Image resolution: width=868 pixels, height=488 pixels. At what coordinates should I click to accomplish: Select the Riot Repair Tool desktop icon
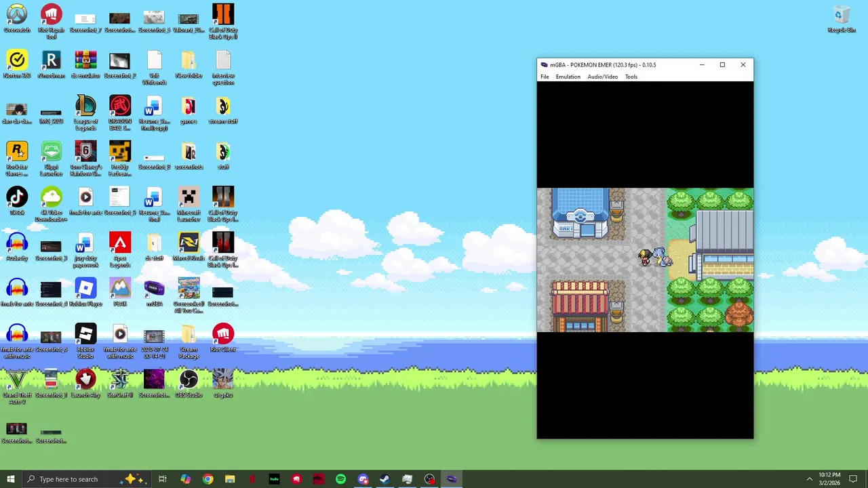tap(51, 22)
